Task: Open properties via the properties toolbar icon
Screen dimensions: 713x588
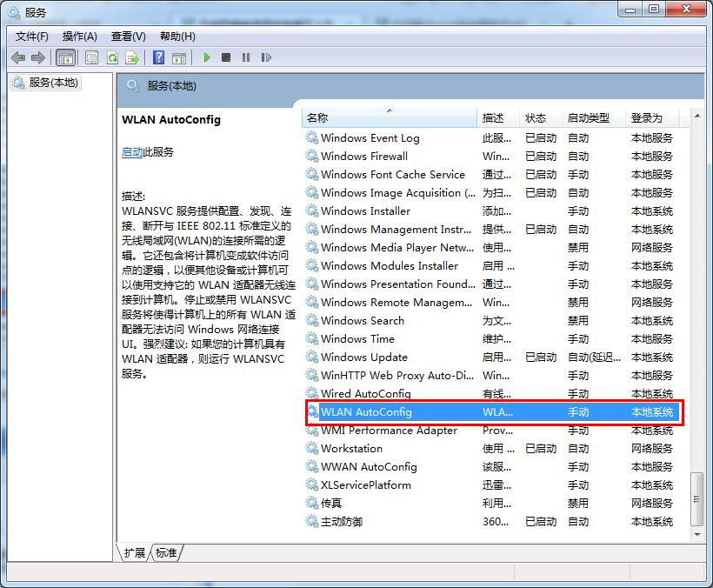Action: tap(91, 57)
